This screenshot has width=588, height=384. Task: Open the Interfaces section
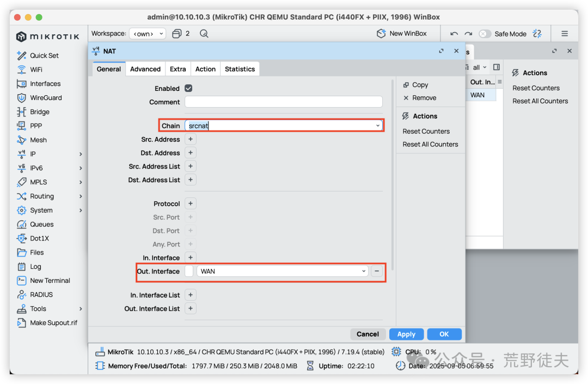39,84
